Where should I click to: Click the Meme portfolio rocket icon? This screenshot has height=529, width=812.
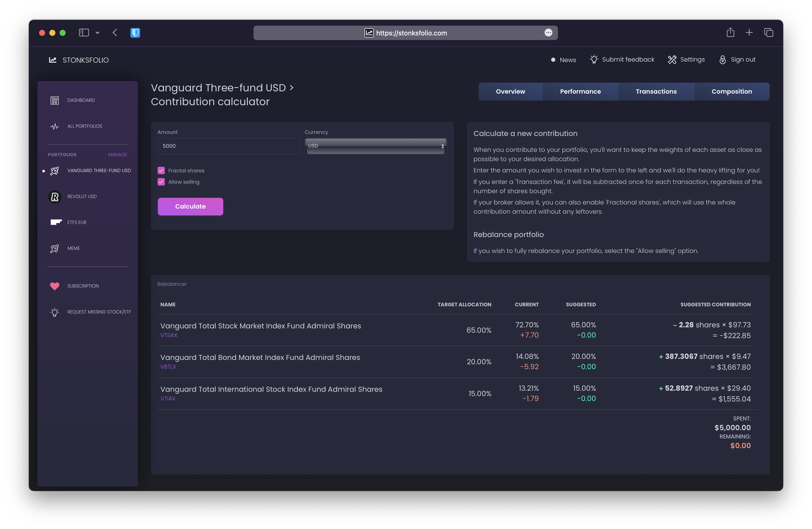click(55, 248)
